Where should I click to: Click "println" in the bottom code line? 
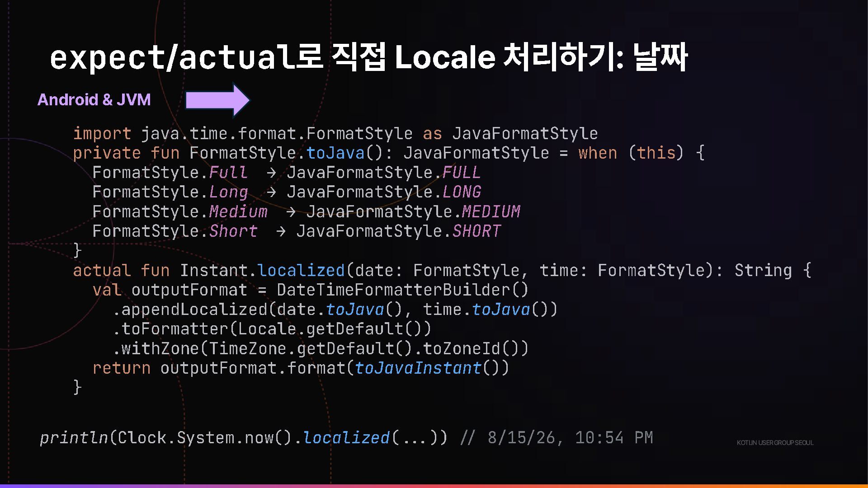click(x=74, y=438)
